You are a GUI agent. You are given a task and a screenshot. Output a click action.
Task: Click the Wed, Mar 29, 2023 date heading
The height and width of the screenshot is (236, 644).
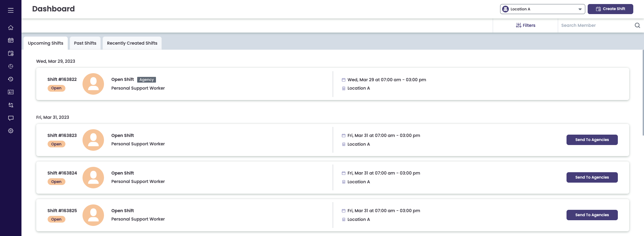coord(56,61)
